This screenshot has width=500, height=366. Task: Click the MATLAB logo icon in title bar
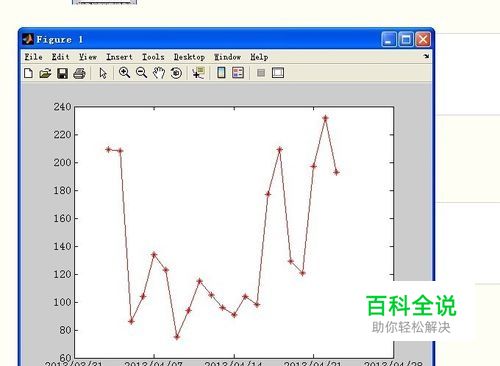28,39
